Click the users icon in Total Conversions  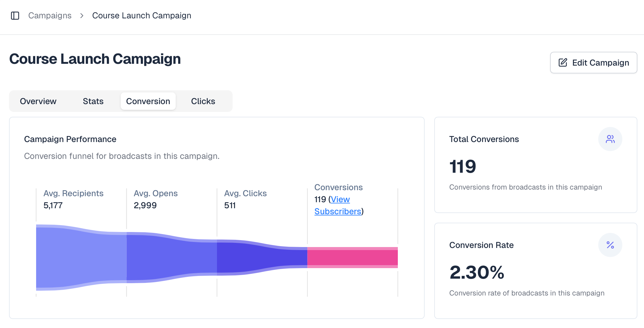coord(610,139)
